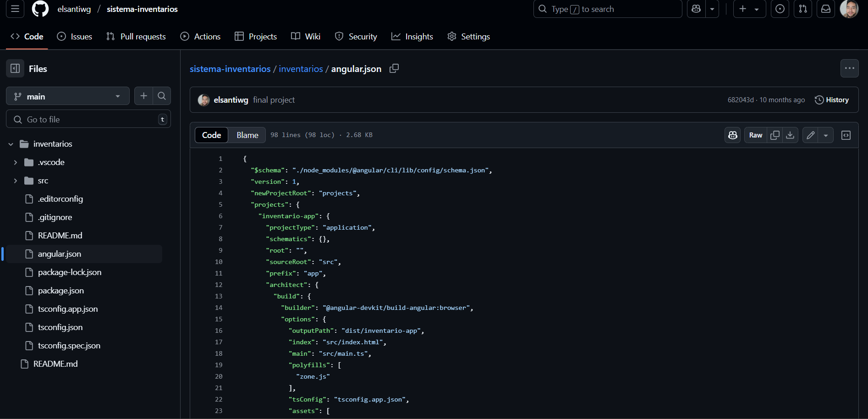The height and width of the screenshot is (419, 868).
Task: Download the raw angular.json file
Action: [x=790, y=135]
